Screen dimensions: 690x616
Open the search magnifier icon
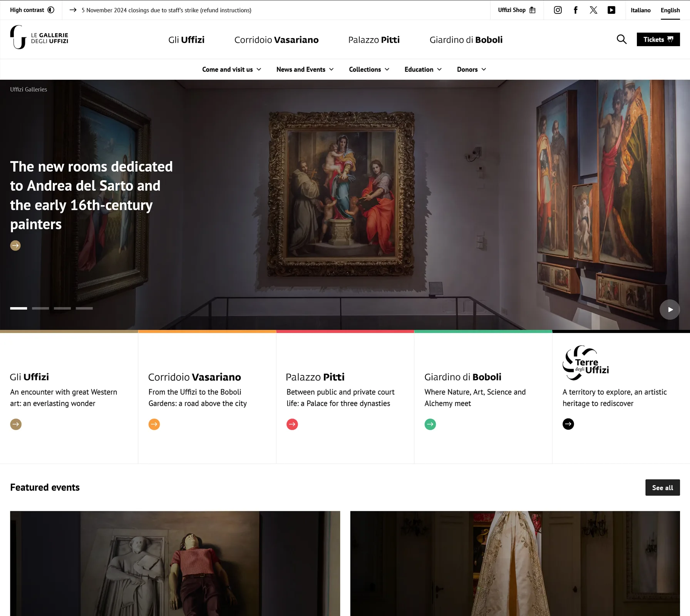click(x=621, y=39)
